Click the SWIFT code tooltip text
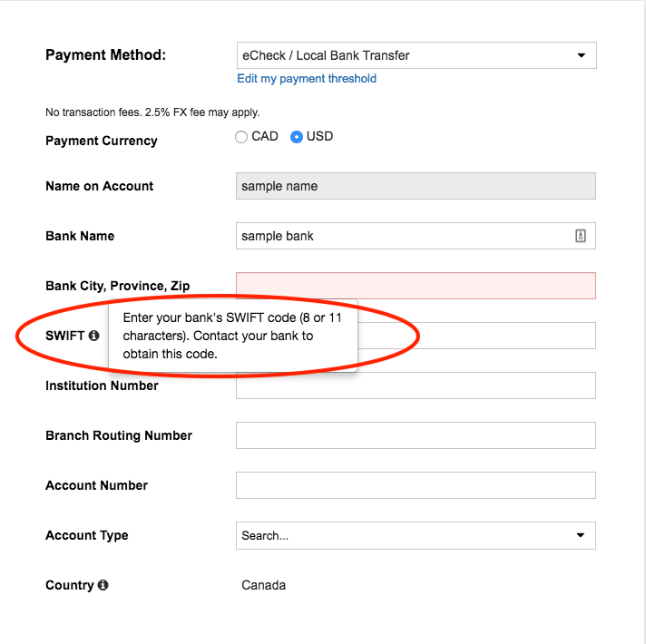 coord(232,336)
